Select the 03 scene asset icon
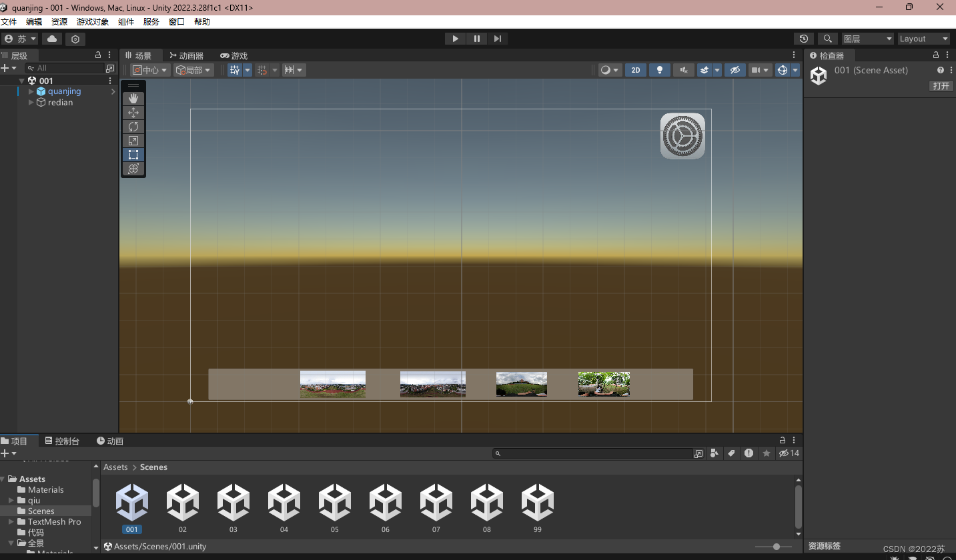The width and height of the screenshot is (956, 560). 233,503
